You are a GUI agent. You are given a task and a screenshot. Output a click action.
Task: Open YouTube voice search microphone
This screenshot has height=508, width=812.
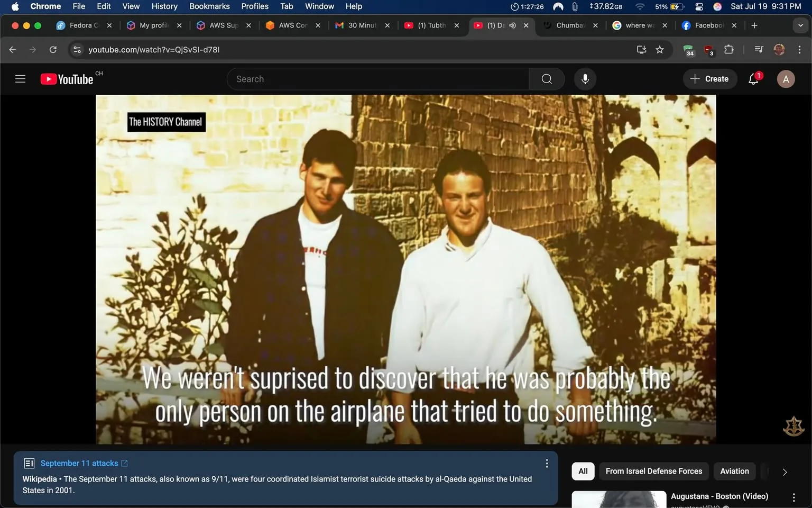585,78
